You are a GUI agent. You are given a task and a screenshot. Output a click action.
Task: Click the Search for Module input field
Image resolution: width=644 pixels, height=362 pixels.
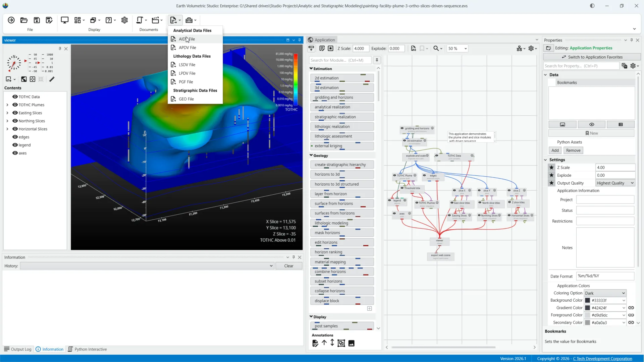(x=340, y=60)
